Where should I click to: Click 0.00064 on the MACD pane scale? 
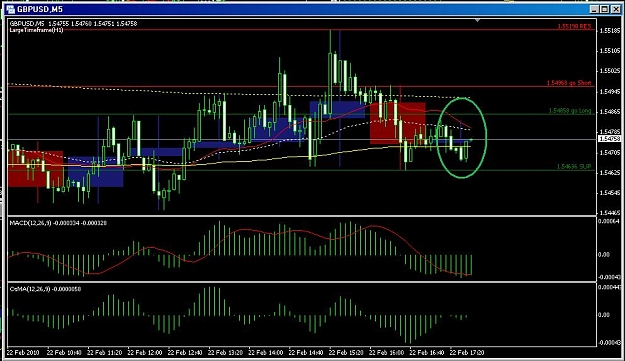[609, 221]
